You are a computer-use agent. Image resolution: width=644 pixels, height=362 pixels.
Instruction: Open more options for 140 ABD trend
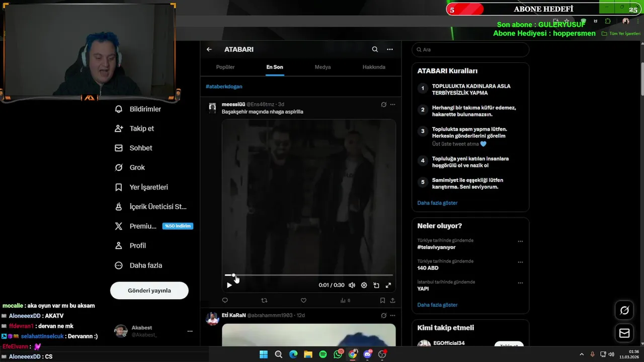520,262
